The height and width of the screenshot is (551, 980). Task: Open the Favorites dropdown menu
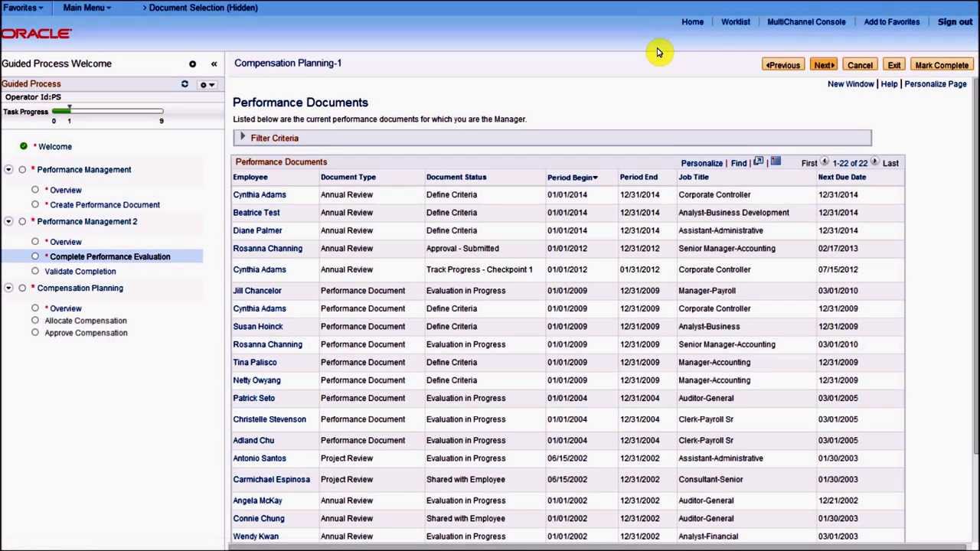click(23, 8)
